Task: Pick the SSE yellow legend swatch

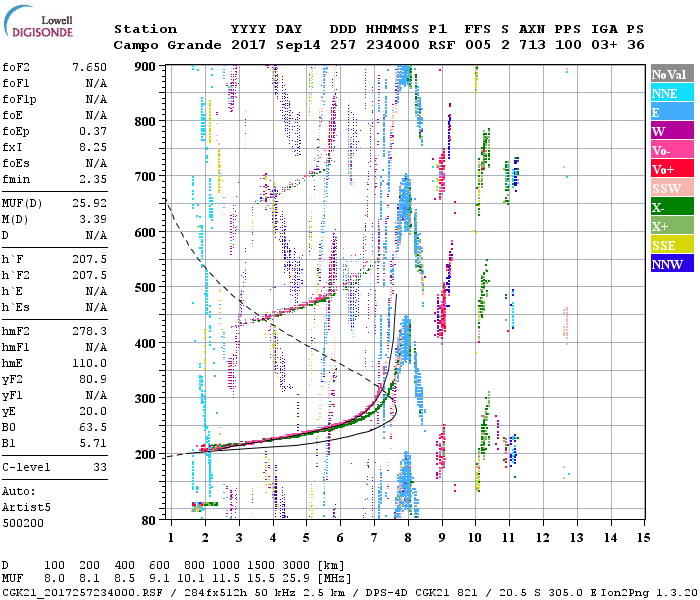Action: tap(668, 245)
